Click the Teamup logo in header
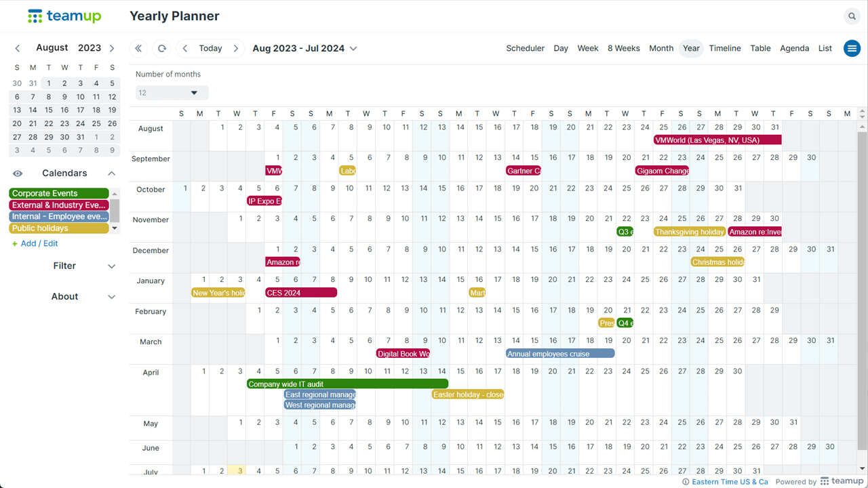 64,16
